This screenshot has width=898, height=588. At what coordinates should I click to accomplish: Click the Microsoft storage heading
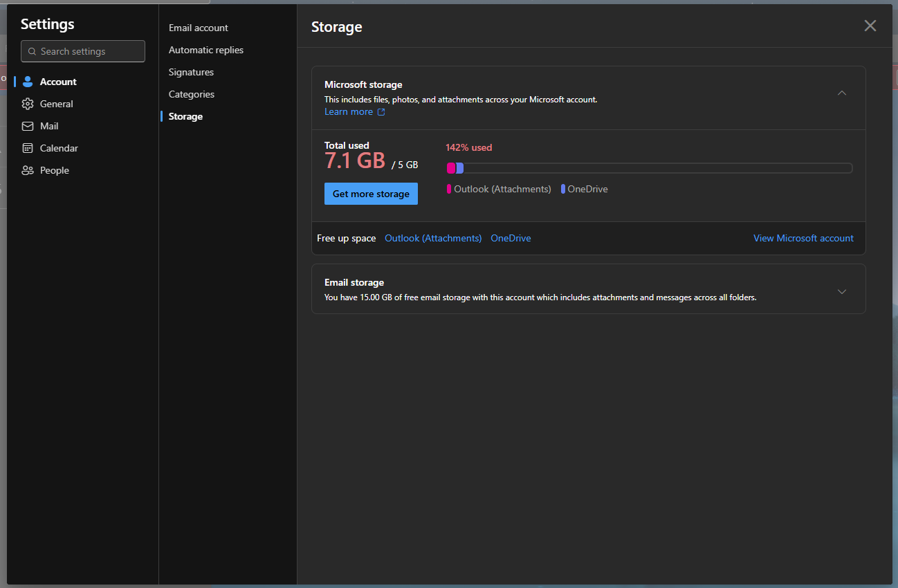[x=363, y=84]
